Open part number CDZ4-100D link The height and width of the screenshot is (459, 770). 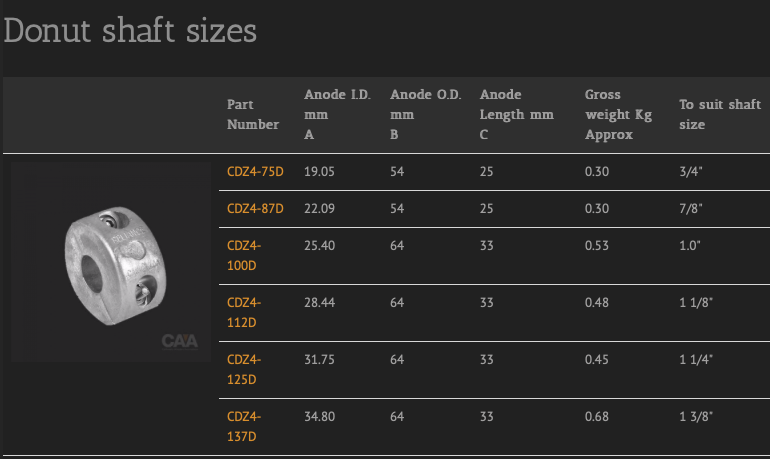coord(244,255)
